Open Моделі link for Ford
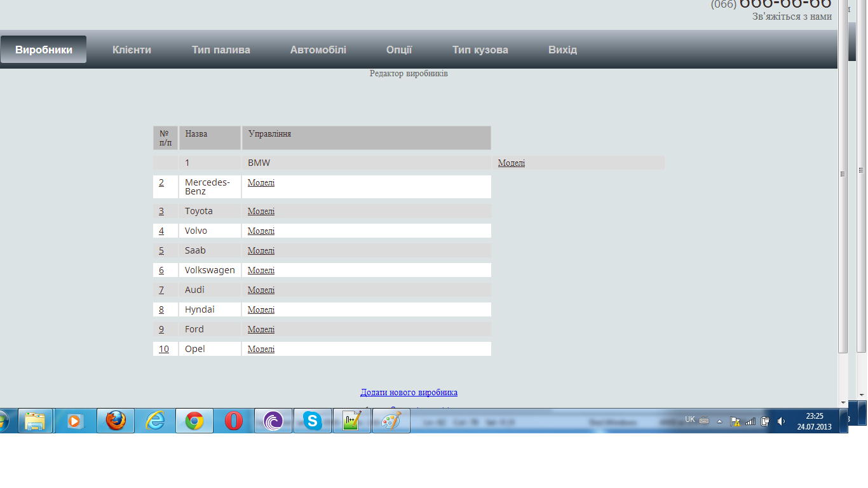This screenshot has height=488, width=868. (261, 330)
